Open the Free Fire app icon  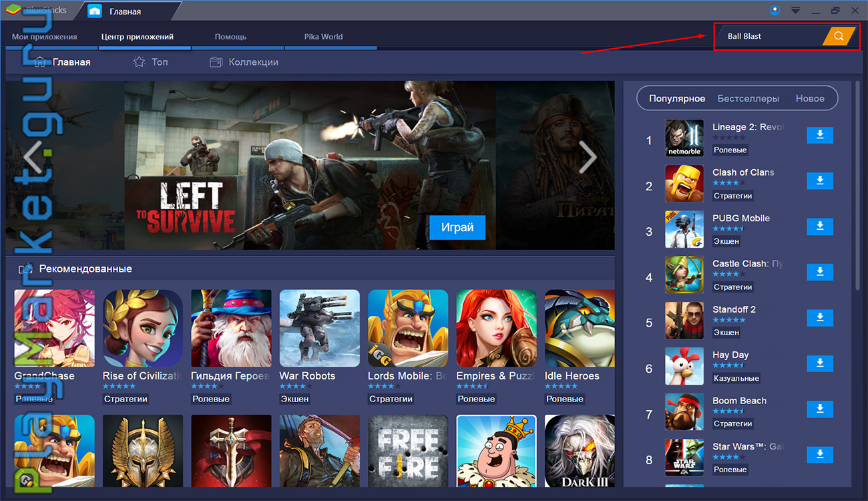tap(408, 451)
